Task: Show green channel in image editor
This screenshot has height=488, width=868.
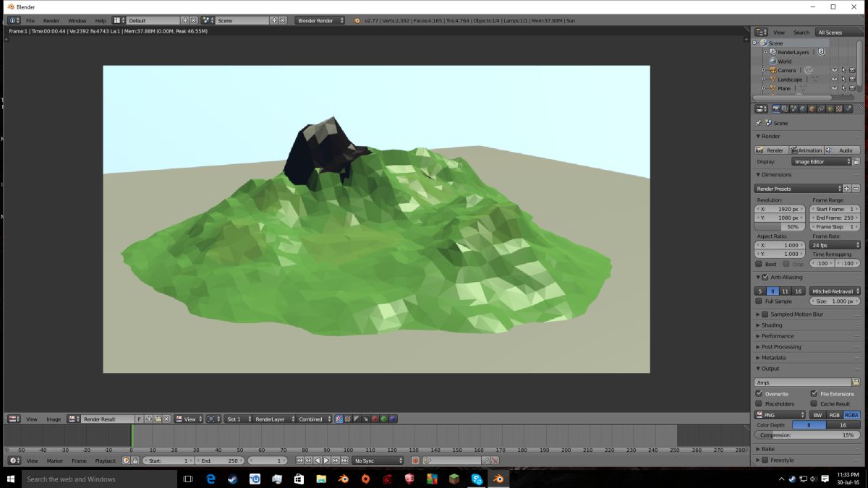Action: (x=383, y=419)
